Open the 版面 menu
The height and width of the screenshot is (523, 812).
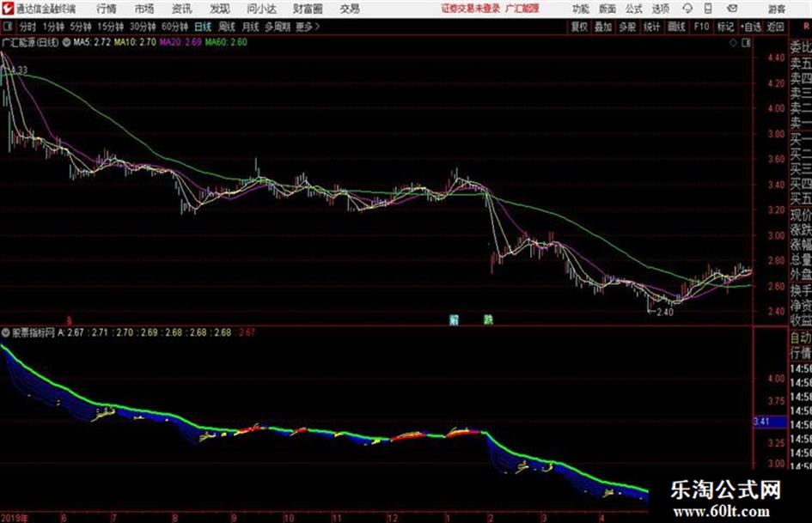607,9
